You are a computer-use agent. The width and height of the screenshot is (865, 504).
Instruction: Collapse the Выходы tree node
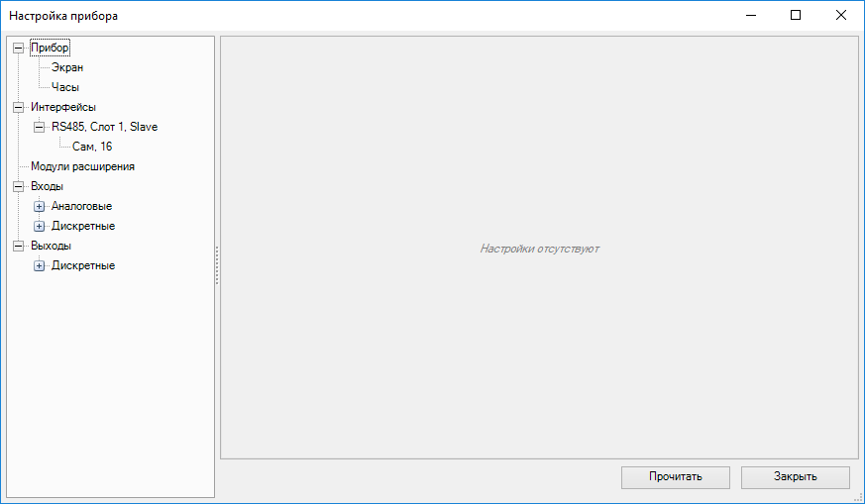click(x=19, y=246)
